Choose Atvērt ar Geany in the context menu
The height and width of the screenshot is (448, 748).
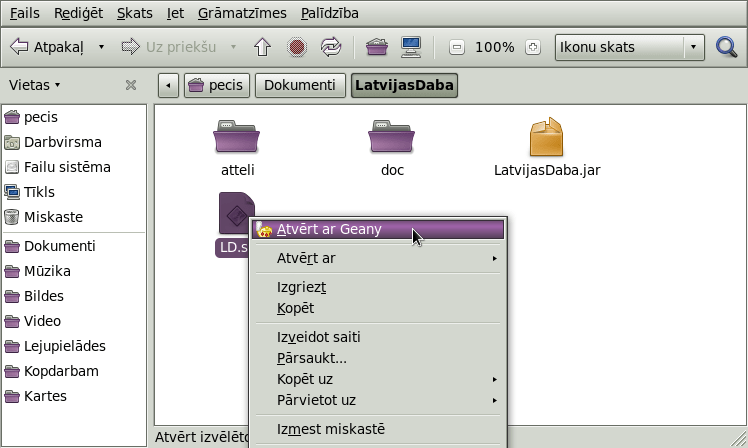click(x=378, y=229)
